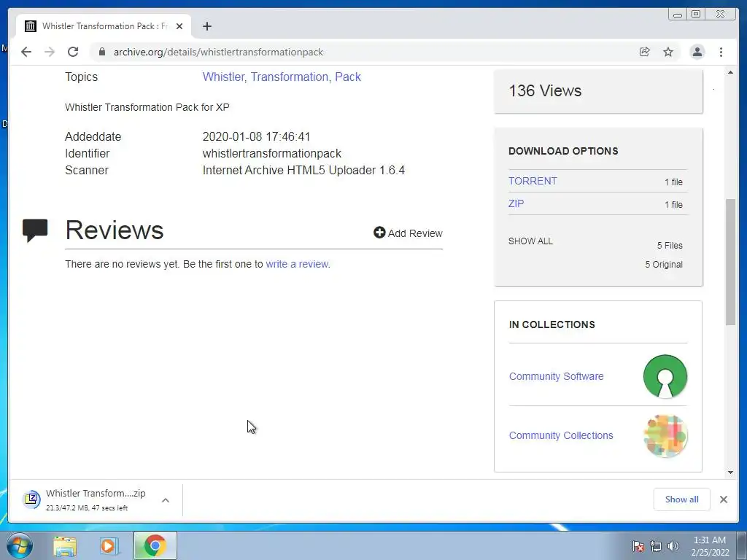The image size is (747, 560).
Task: Click Add Review button
Action: pos(408,233)
